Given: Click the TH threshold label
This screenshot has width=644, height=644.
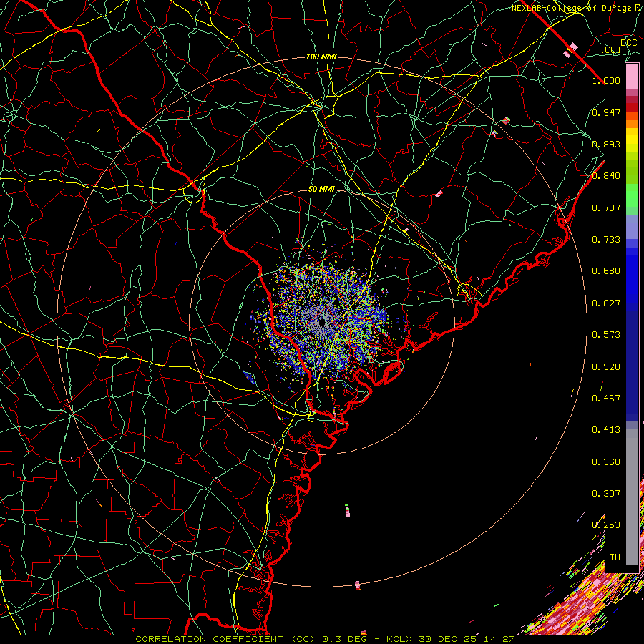Looking at the screenshot, I should click(615, 557).
